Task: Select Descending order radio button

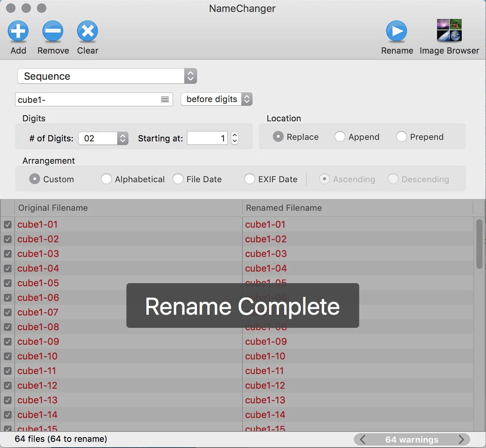Action: (x=393, y=179)
